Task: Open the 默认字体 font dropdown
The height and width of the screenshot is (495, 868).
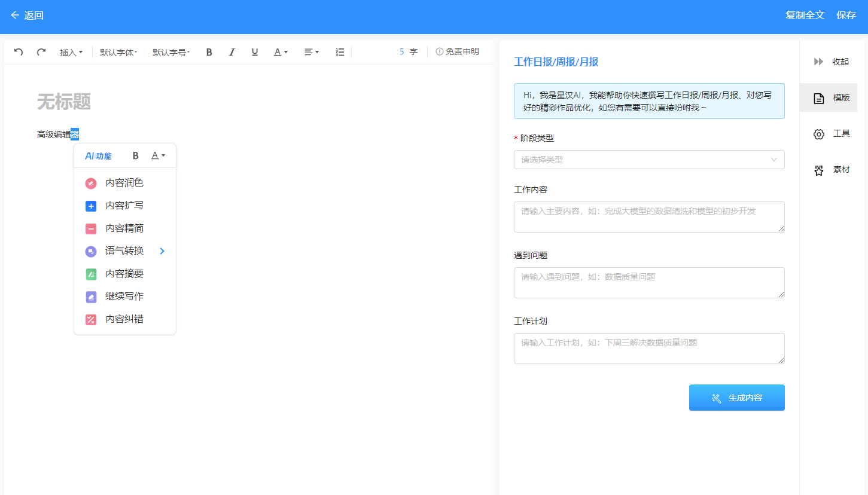Action: click(118, 52)
